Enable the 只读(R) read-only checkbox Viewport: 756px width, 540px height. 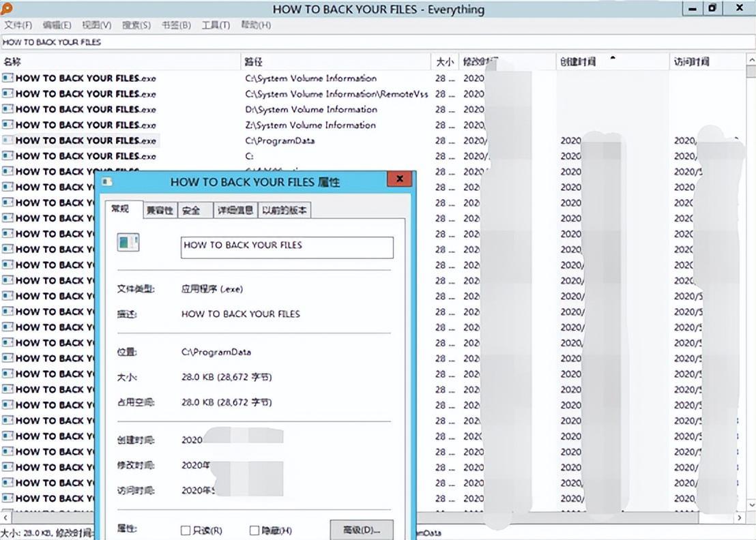[x=185, y=530]
